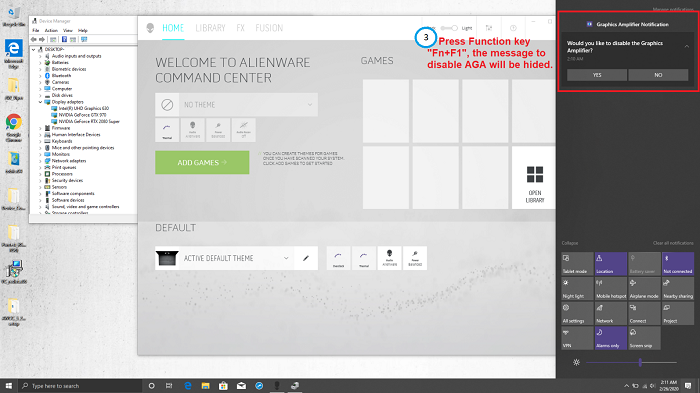Click the Alienware head logo icon
Viewport: 700px width, 393px height.
coord(150,28)
